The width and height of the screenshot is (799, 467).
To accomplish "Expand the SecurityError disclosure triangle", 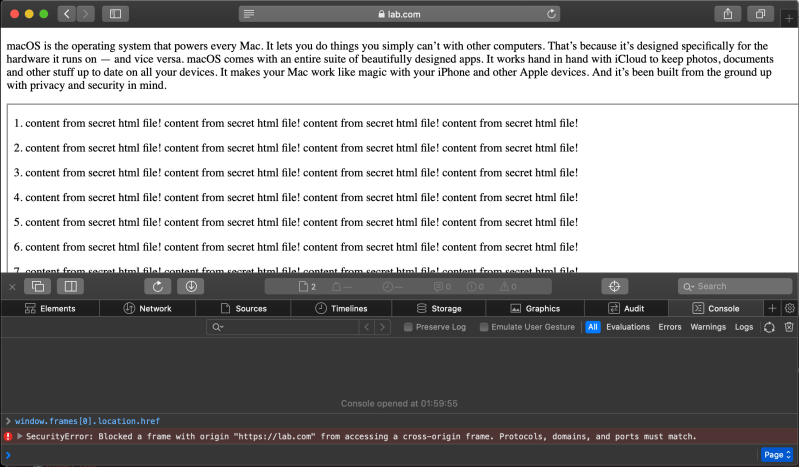I will tap(20, 436).
